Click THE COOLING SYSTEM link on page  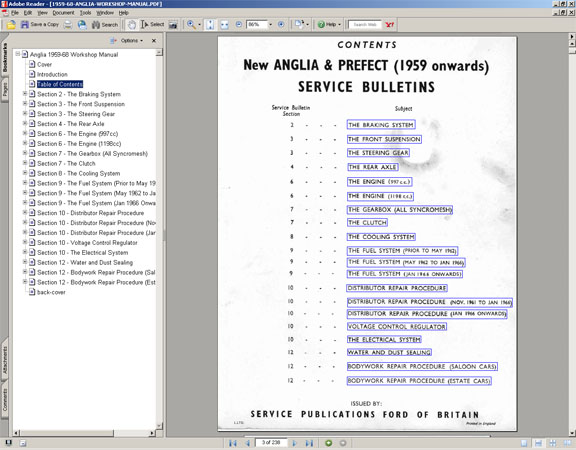pyautogui.click(x=381, y=237)
